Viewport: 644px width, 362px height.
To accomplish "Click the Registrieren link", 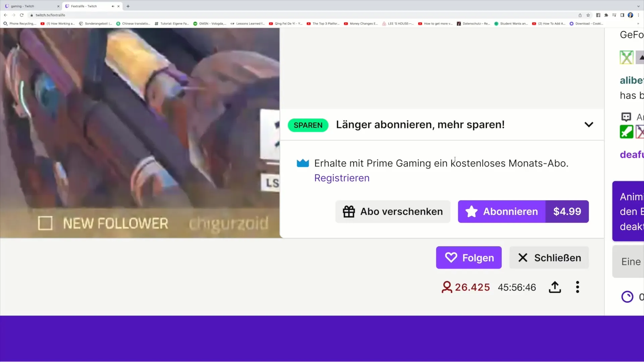I will click(342, 178).
